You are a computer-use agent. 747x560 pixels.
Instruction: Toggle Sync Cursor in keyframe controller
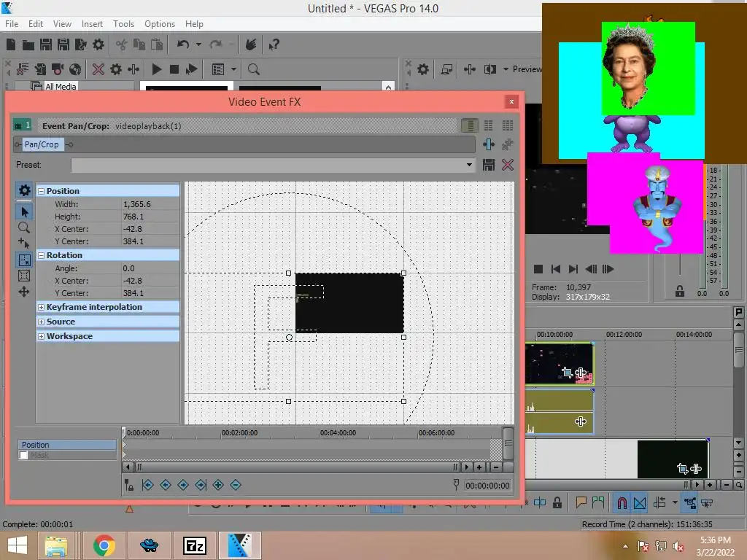128,485
